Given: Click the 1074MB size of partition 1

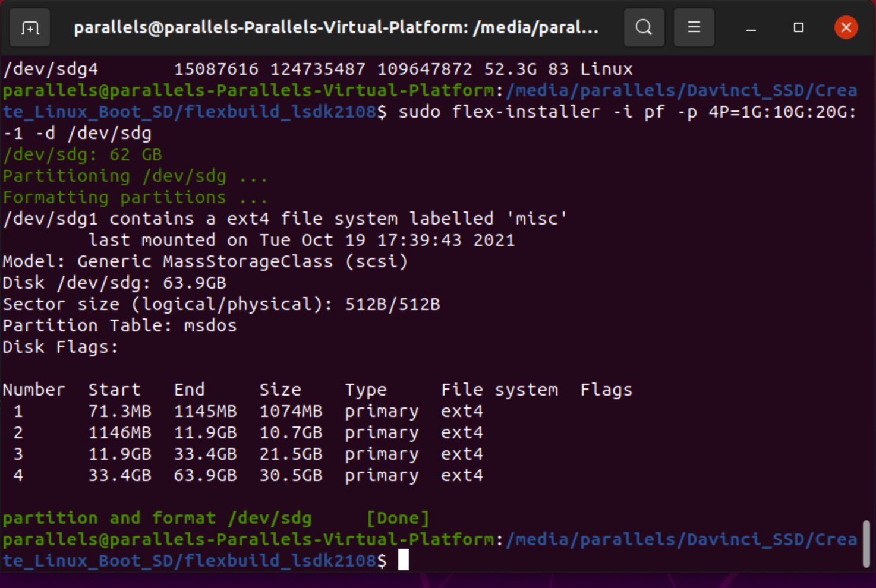Looking at the screenshot, I should pyautogui.click(x=291, y=411).
